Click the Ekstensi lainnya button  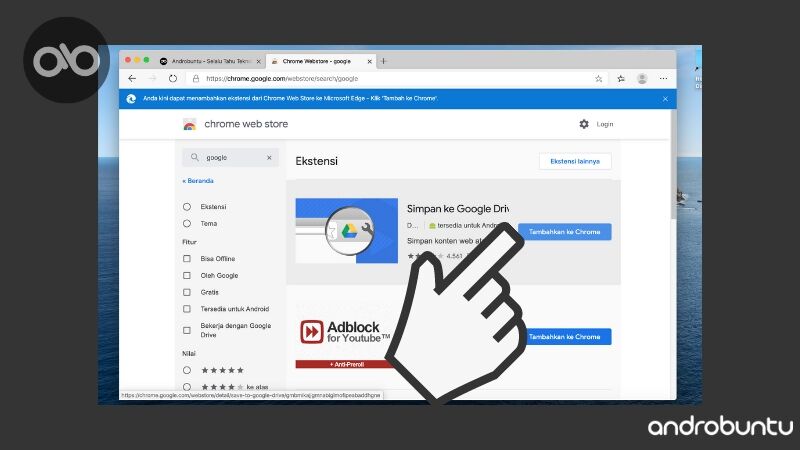575,161
